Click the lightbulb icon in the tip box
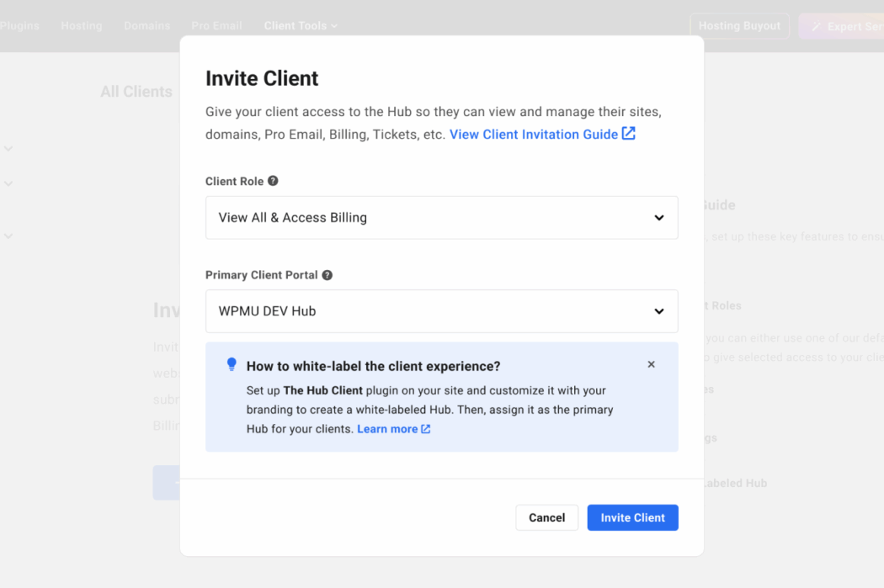The width and height of the screenshot is (884, 588). [232, 364]
